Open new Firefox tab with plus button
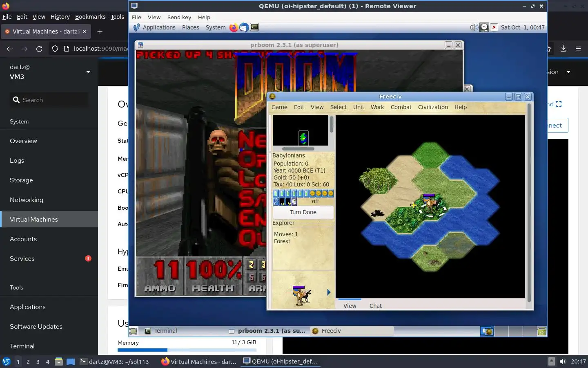Screen dimensions: 588x368 point(100,31)
